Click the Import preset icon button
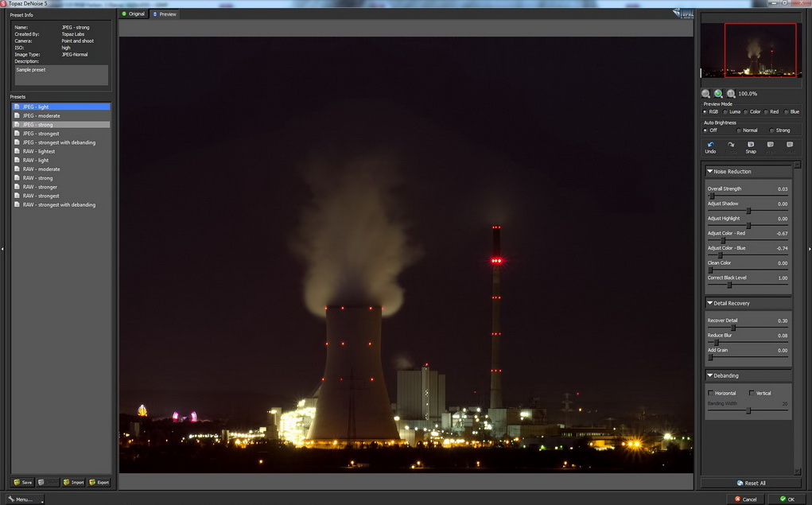This screenshot has height=505, width=812. click(73, 482)
